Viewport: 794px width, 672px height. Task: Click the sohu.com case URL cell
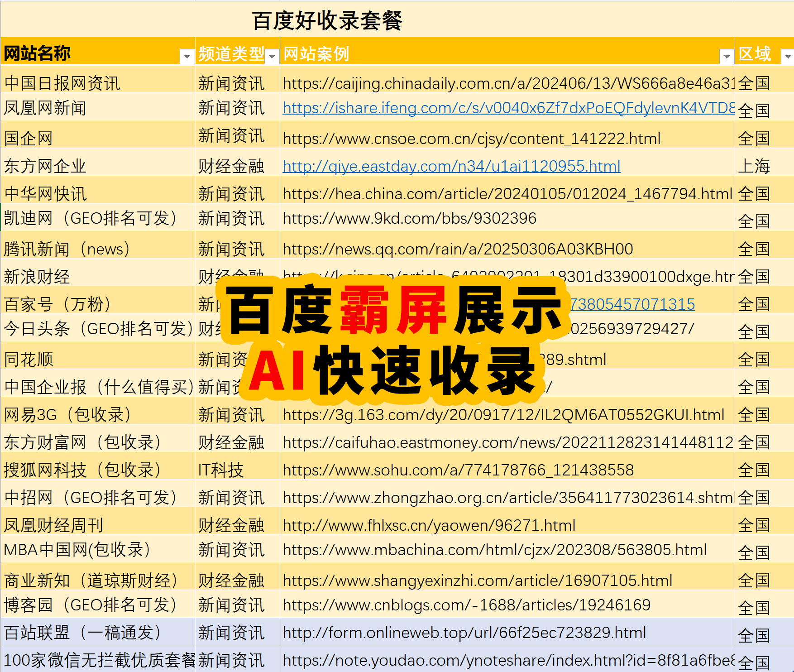(x=458, y=470)
